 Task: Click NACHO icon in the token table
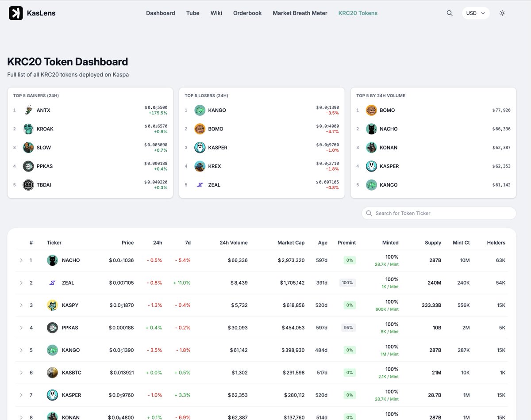tap(52, 260)
